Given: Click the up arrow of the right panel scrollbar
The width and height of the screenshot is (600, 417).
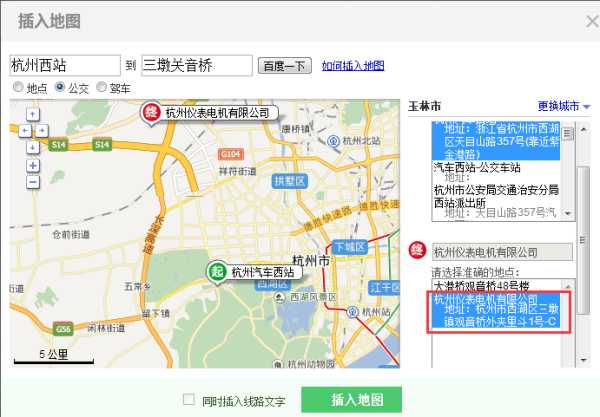Looking at the screenshot, I should (584, 129).
